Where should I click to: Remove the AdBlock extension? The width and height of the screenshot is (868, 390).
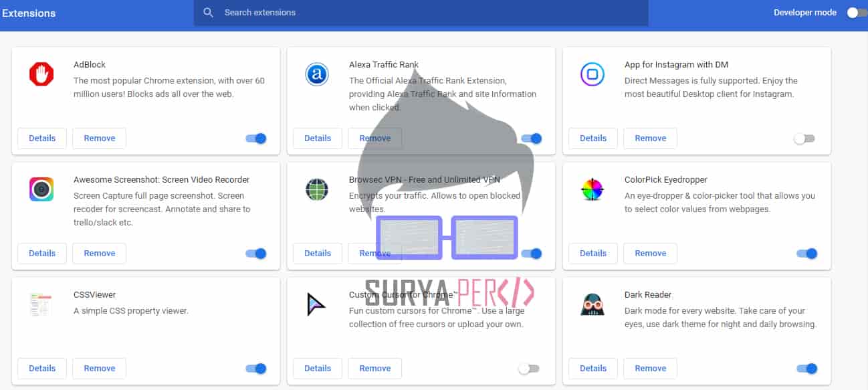[100, 138]
